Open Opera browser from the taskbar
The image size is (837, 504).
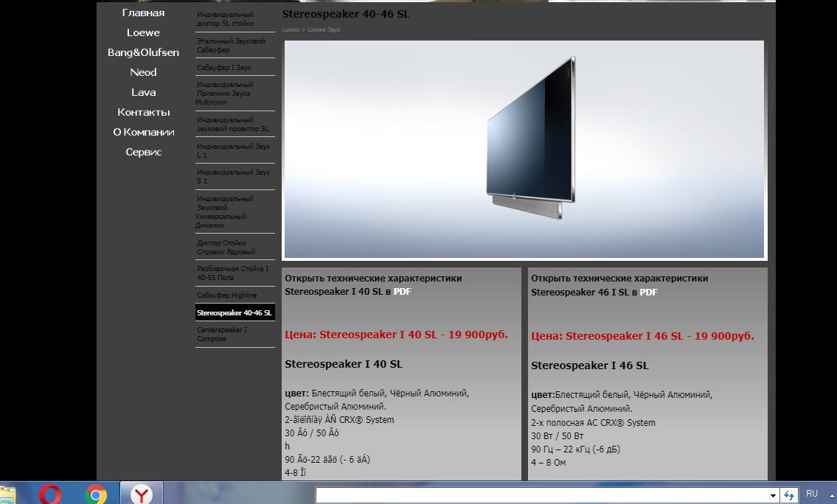click(x=50, y=494)
